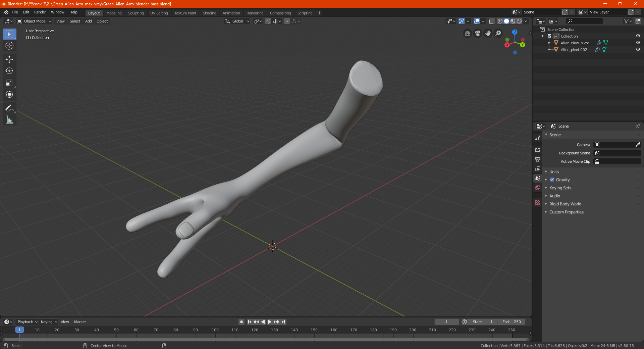
Task: Open shading options dropdown arrow
Action: click(526, 21)
